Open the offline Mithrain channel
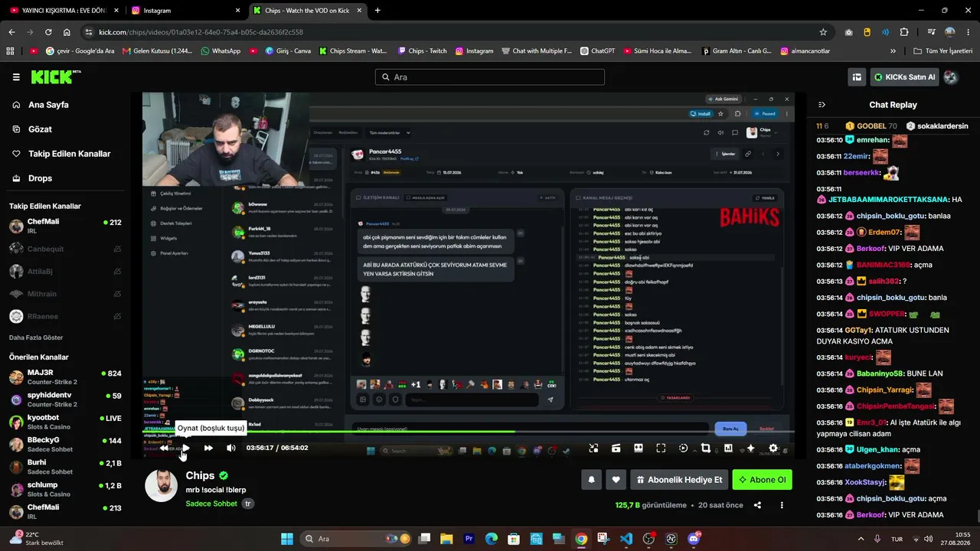The image size is (980, 551). [65, 294]
